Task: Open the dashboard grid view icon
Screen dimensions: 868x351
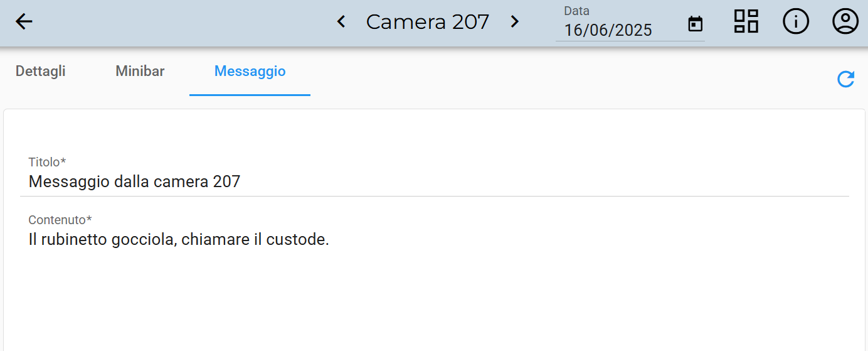Action: pos(746,22)
